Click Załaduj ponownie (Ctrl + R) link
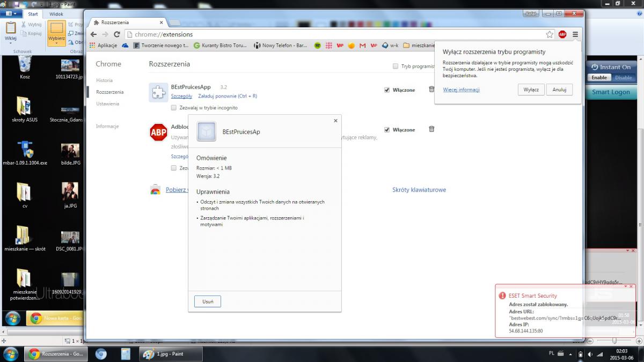 228,96
